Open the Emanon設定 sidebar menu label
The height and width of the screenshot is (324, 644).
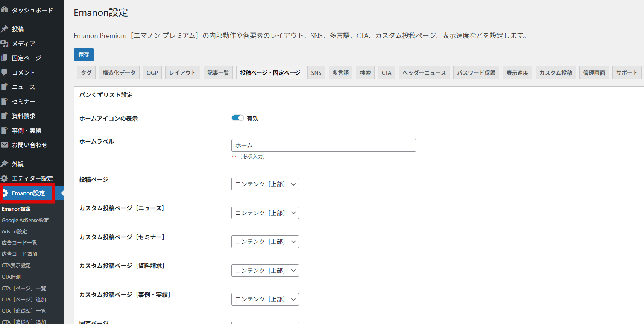pyautogui.click(x=28, y=193)
